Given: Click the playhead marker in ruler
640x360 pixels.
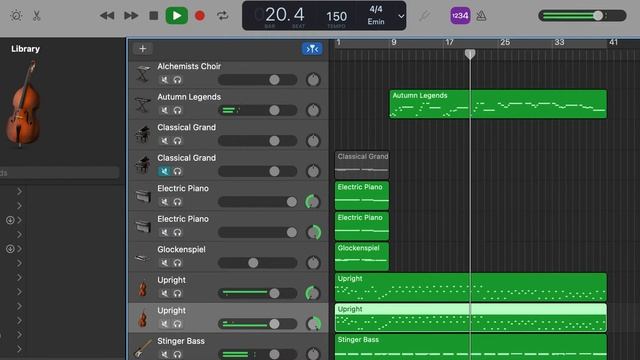Looking at the screenshot, I should pos(470,54).
